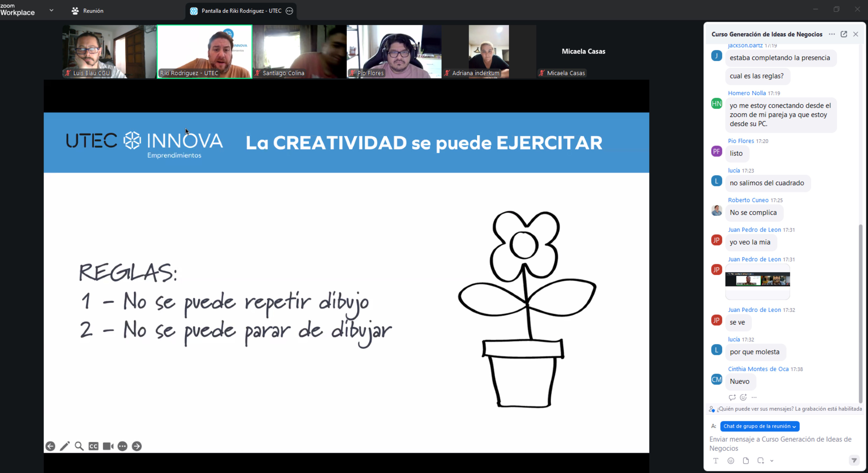
Task: Pop out the chat panel window
Action: [844, 34]
